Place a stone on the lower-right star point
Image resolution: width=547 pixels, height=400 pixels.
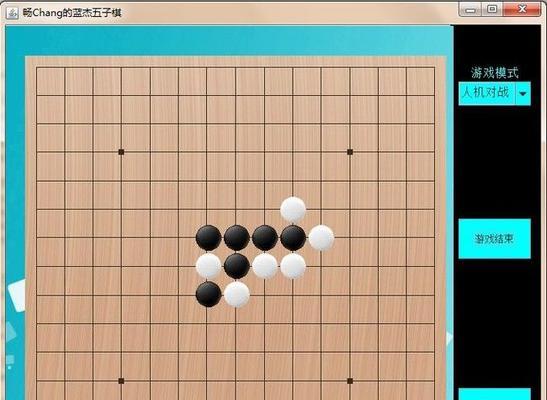pos(350,381)
